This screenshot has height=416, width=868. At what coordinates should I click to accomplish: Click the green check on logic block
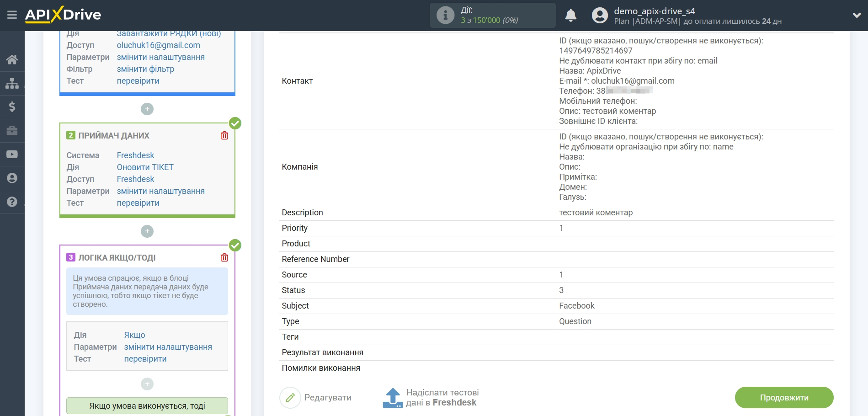tap(235, 245)
